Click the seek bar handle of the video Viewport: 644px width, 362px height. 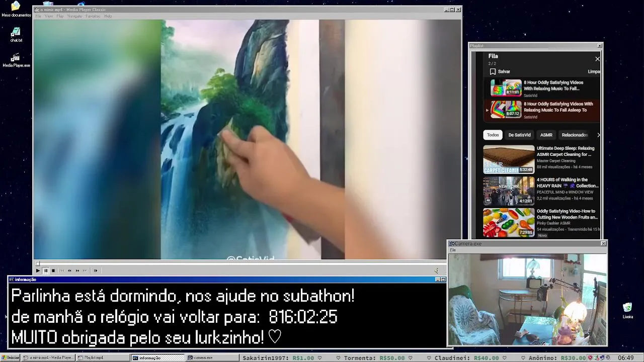click(x=37, y=263)
